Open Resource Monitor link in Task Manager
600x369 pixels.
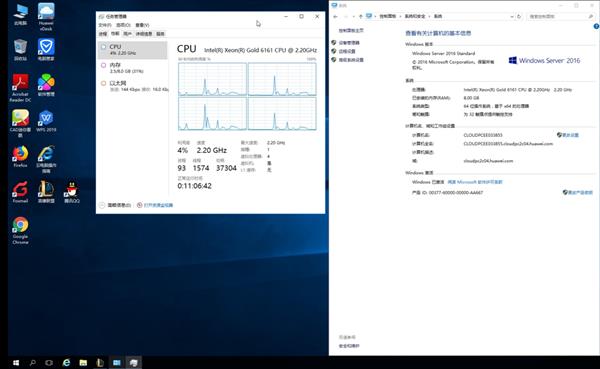[155, 205]
